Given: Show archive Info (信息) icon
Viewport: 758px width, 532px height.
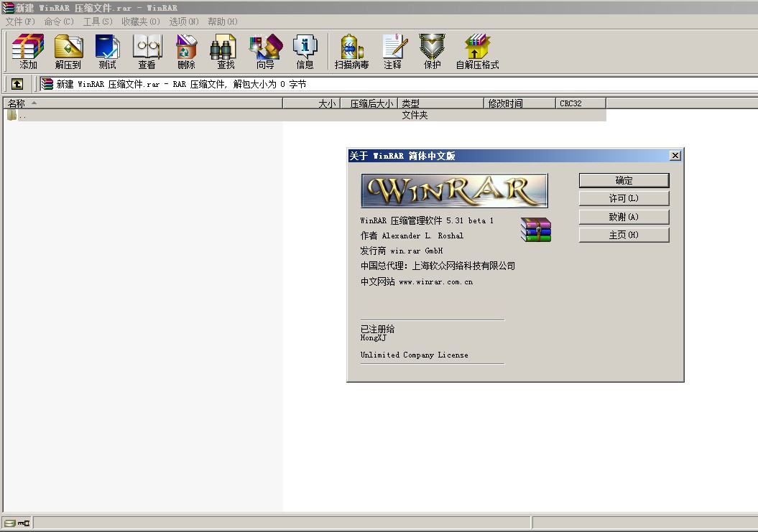Looking at the screenshot, I should [x=305, y=51].
